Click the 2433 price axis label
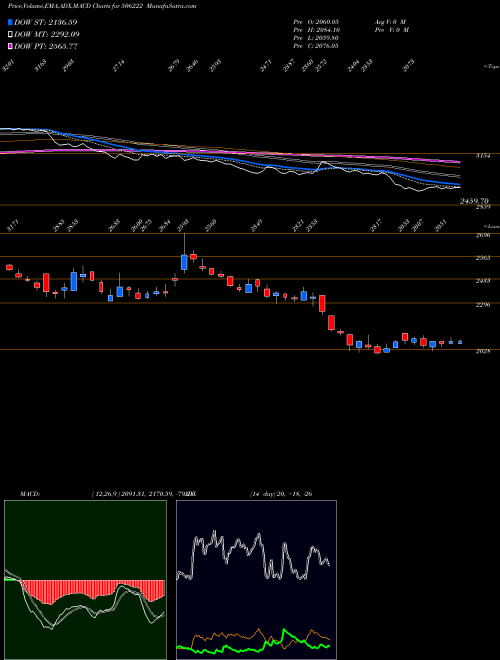Viewport: 500px width, 660px height. click(483, 281)
